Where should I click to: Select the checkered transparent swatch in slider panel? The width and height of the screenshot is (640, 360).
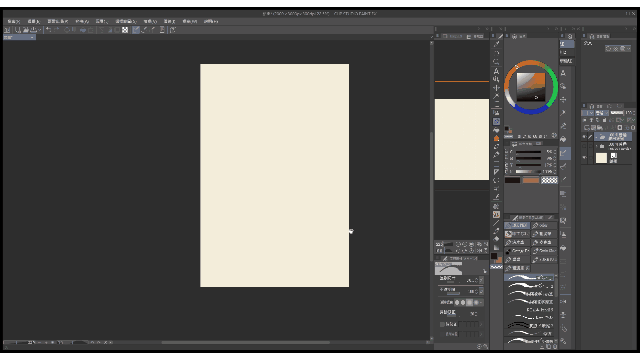tap(549, 180)
